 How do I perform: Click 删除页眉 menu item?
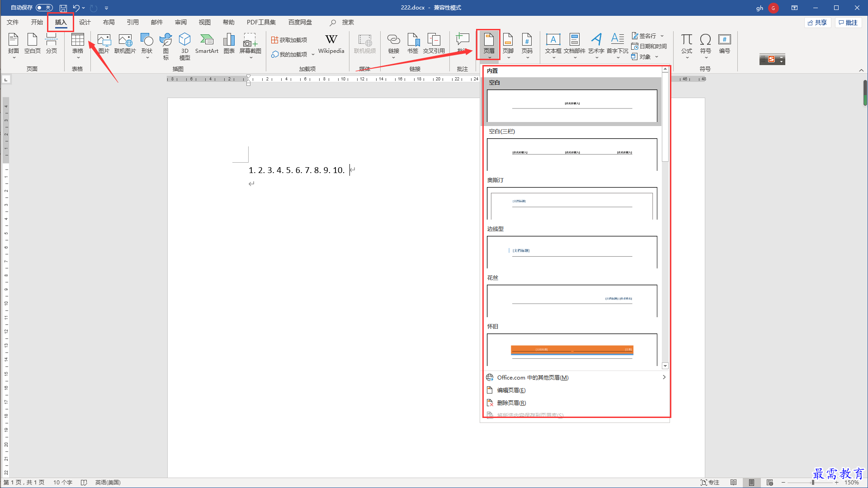576,403
